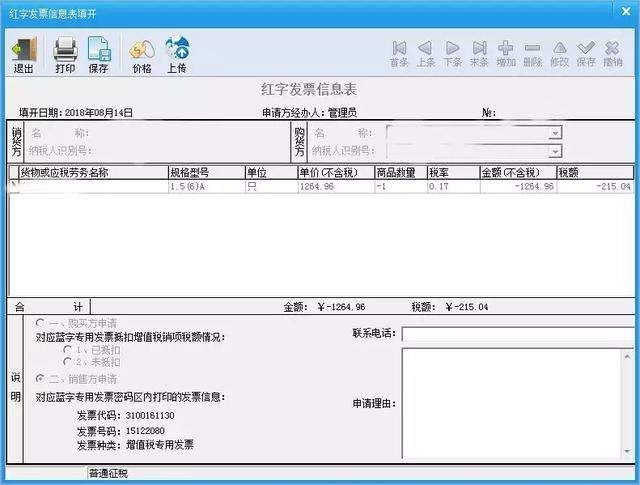
Task: Select 一、购买方申请 radio button
Action: coord(40,323)
